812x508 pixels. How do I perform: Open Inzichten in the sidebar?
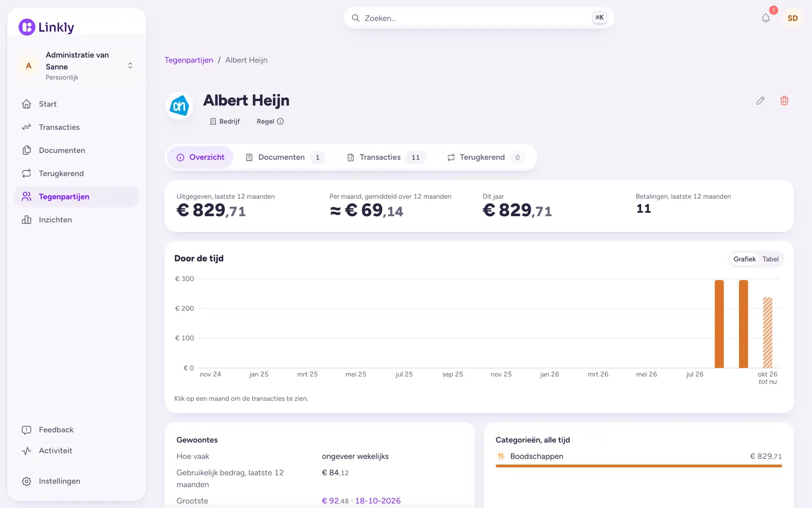(77, 220)
